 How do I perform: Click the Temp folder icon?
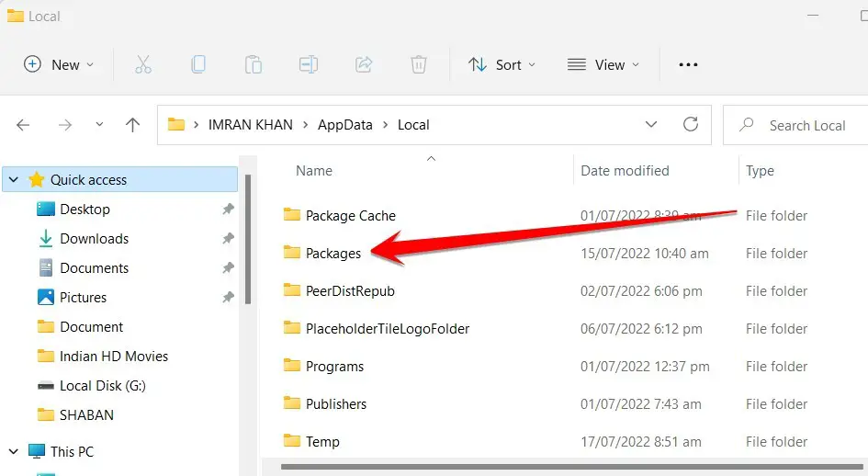[x=292, y=440]
